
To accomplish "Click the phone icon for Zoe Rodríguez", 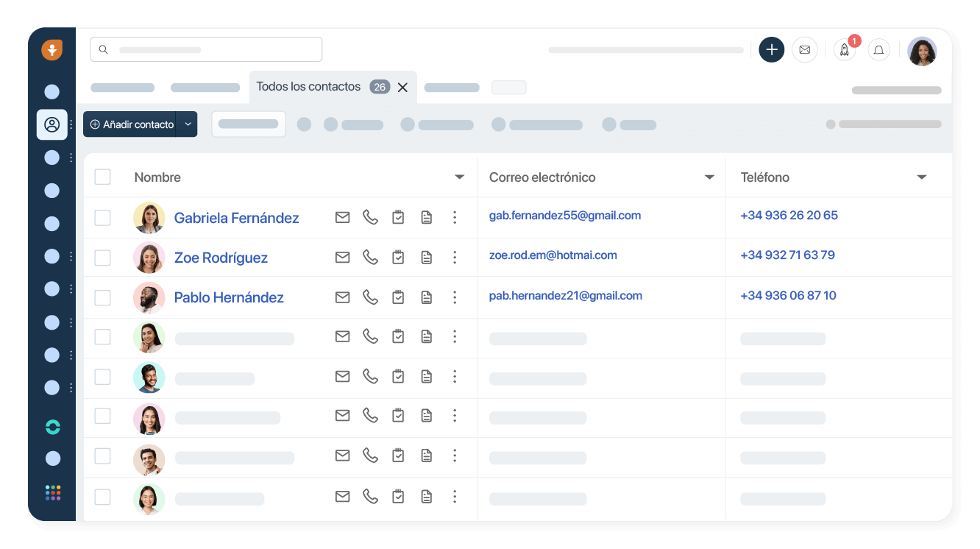I will click(x=370, y=257).
